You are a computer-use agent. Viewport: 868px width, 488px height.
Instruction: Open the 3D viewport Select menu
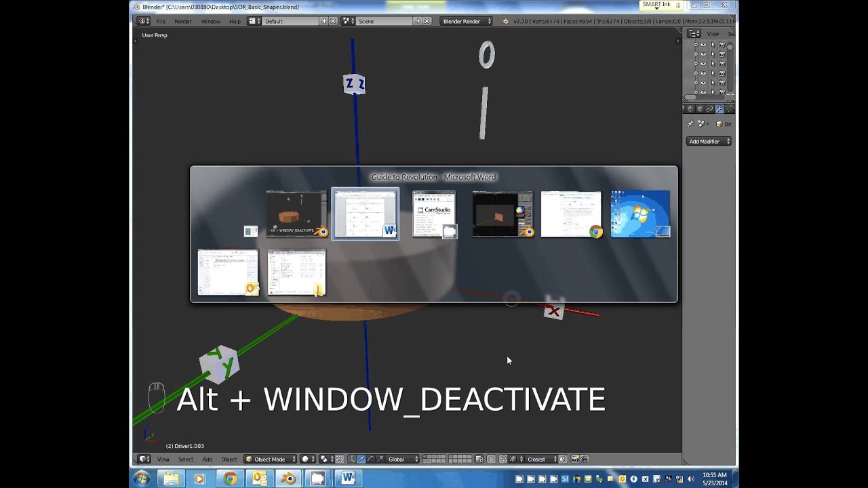(186, 460)
